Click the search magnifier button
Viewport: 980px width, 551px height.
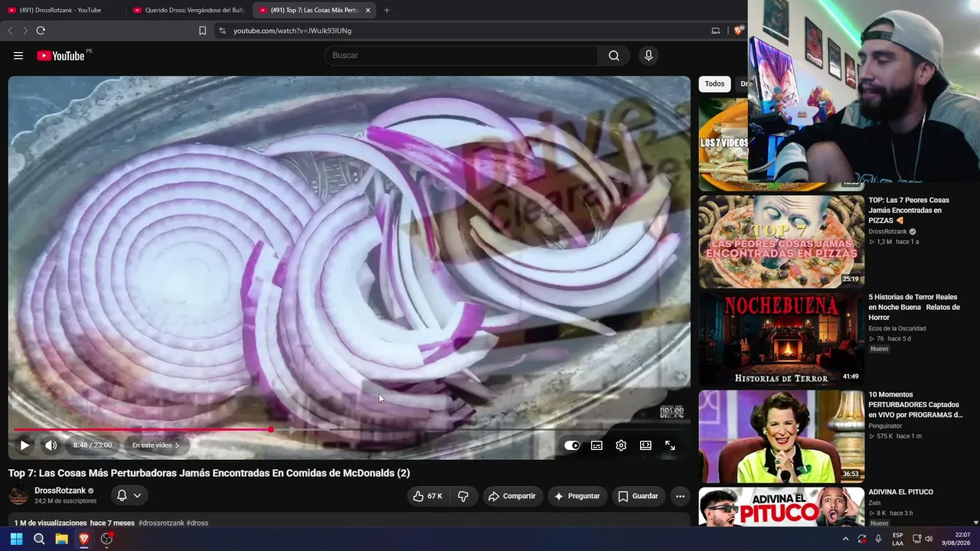pyautogui.click(x=614, y=56)
